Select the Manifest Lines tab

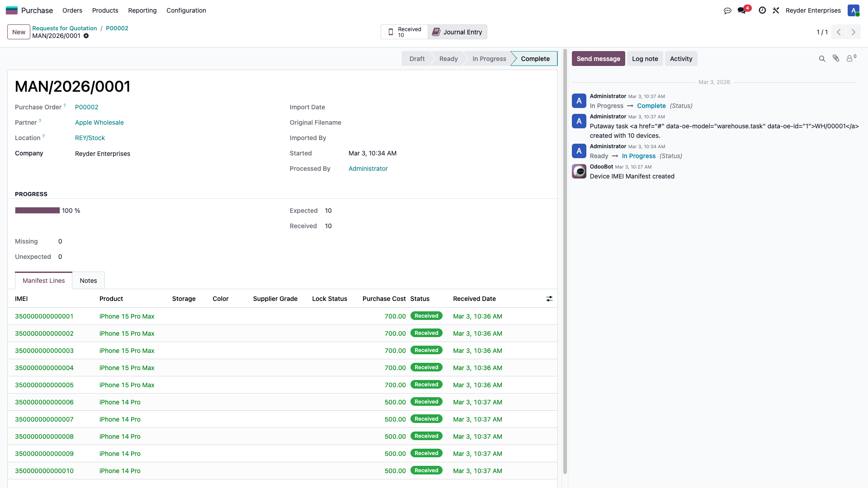tap(44, 281)
